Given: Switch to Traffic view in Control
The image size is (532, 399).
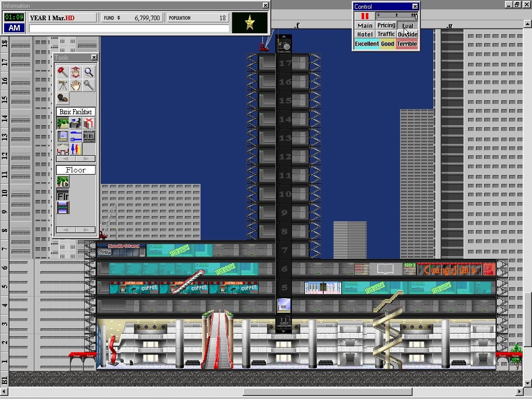Looking at the screenshot, I should tap(386, 34).
